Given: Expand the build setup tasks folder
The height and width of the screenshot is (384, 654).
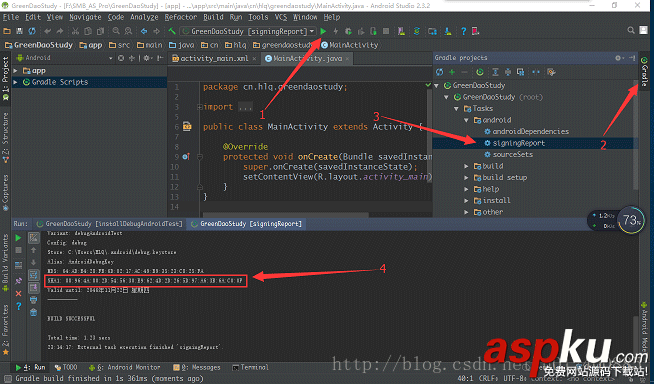Looking at the screenshot, I should [467, 178].
